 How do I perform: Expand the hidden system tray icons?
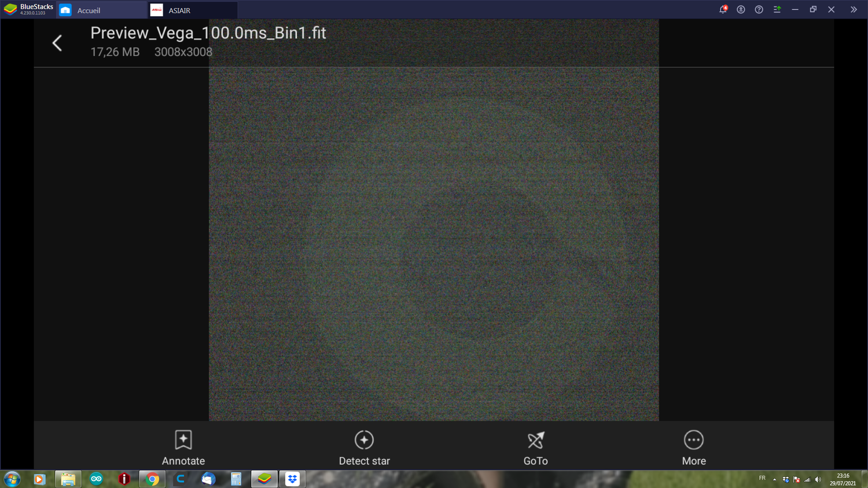(774, 479)
